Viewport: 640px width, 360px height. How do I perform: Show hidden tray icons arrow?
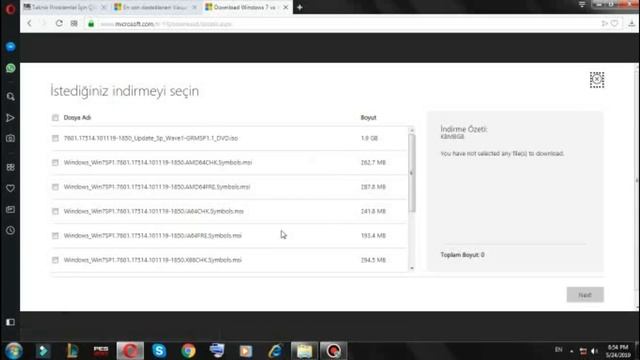click(x=571, y=351)
